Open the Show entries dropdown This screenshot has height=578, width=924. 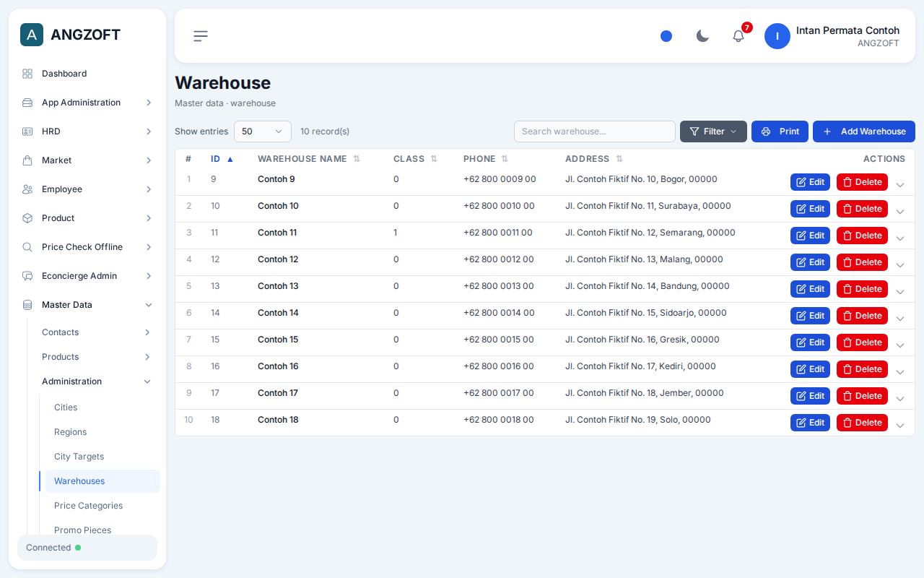(263, 131)
